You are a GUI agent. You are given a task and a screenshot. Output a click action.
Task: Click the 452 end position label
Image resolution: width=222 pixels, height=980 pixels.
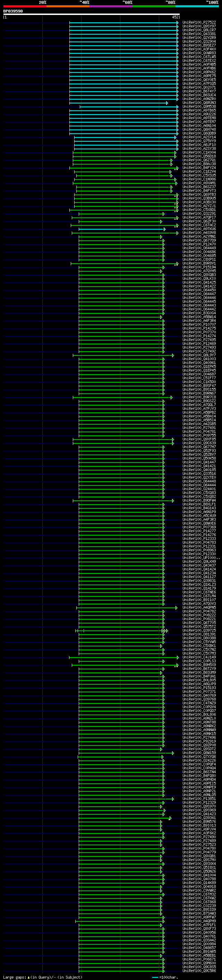tap(175, 17)
